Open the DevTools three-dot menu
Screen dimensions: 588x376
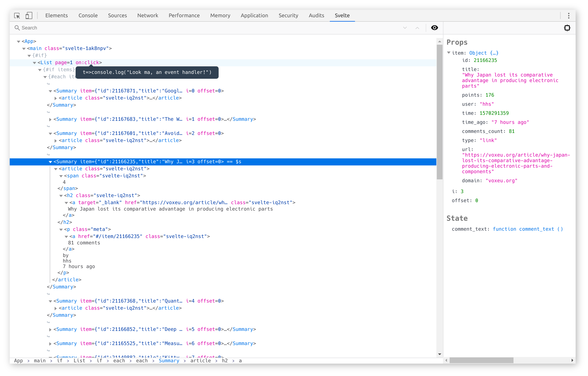[569, 15]
